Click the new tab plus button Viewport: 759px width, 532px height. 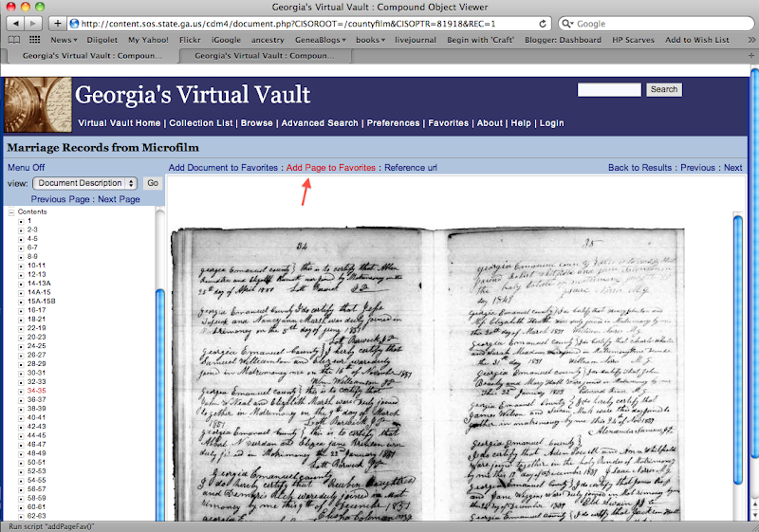(x=751, y=56)
